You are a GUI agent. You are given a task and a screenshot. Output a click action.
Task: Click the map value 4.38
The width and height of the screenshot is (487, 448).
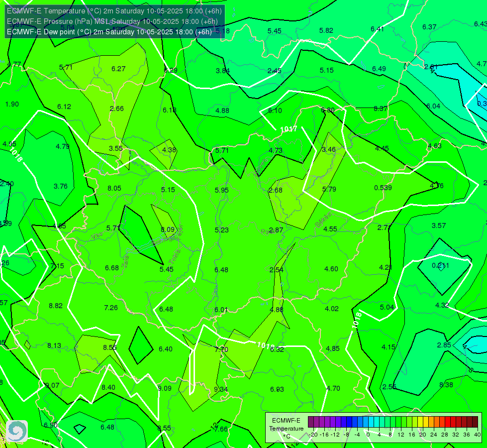pyautogui.click(x=169, y=150)
